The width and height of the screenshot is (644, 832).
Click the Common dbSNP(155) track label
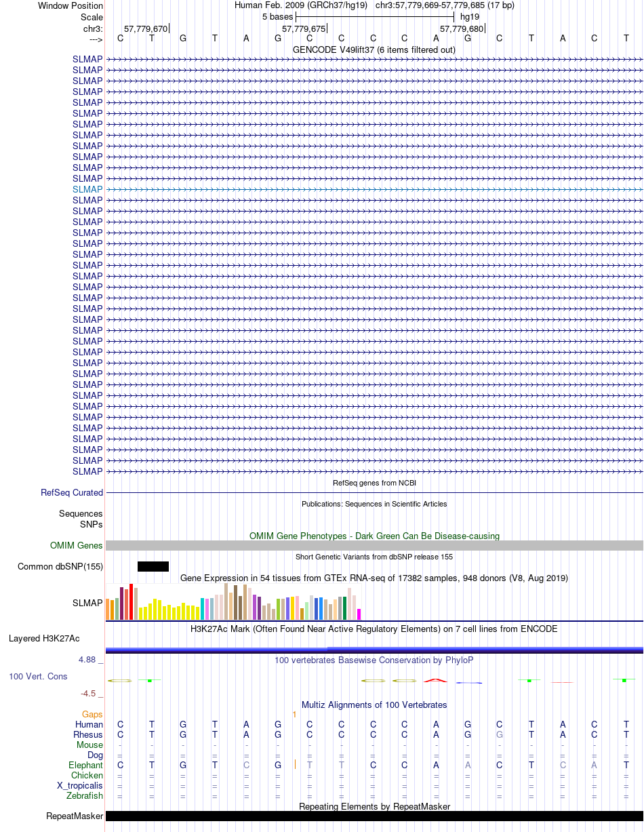(x=60, y=566)
